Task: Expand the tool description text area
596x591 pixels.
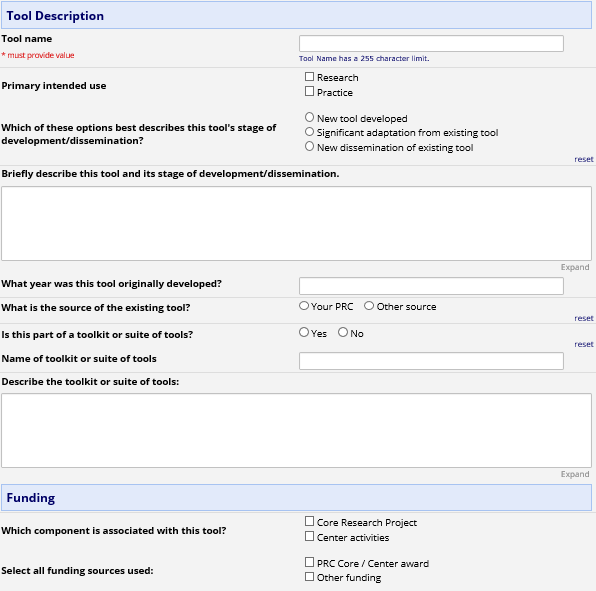Action: point(575,267)
